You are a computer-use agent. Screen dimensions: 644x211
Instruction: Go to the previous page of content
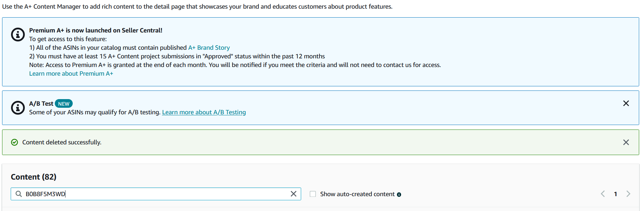(x=603, y=194)
